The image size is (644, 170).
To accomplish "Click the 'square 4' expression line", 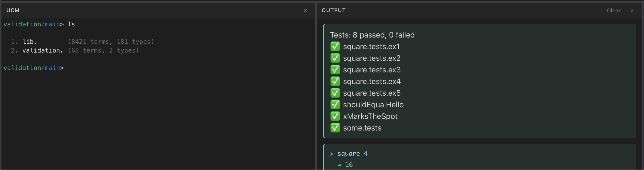I will click(x=352, y=154).
